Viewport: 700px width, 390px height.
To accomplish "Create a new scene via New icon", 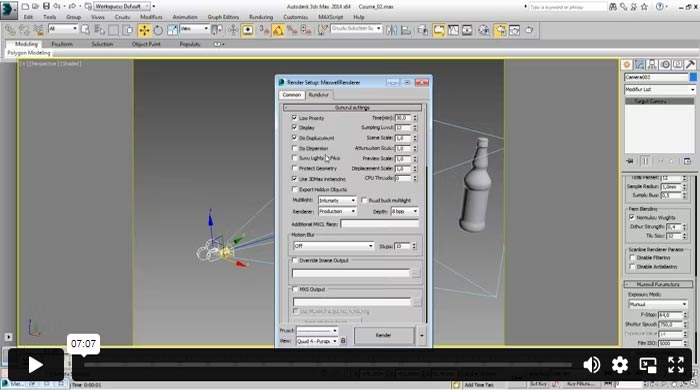I will coord(25,6).
